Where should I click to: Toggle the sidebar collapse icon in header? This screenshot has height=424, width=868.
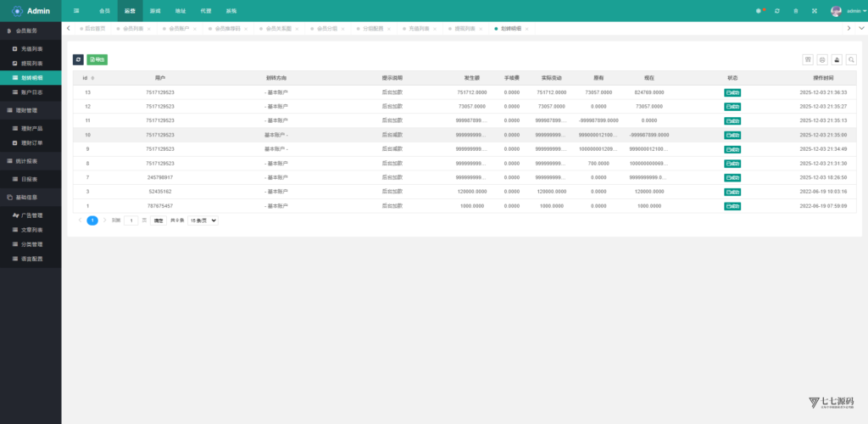(77, 11)
